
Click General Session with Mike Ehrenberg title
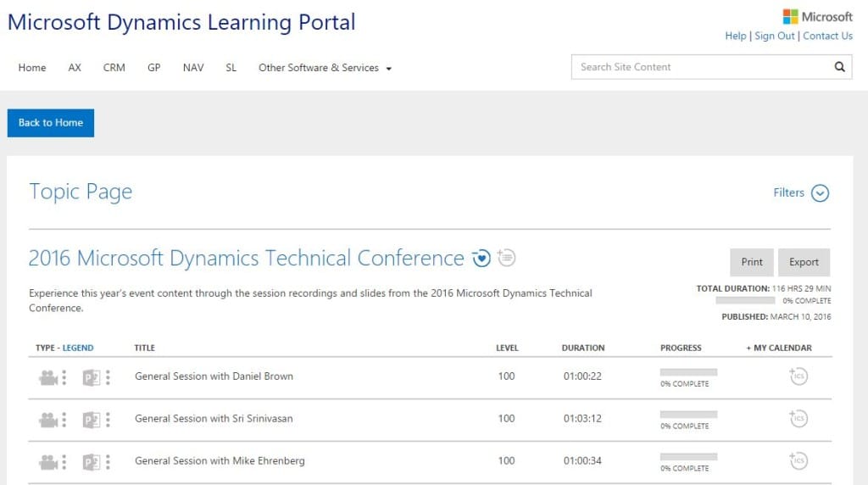click(220, 460)
